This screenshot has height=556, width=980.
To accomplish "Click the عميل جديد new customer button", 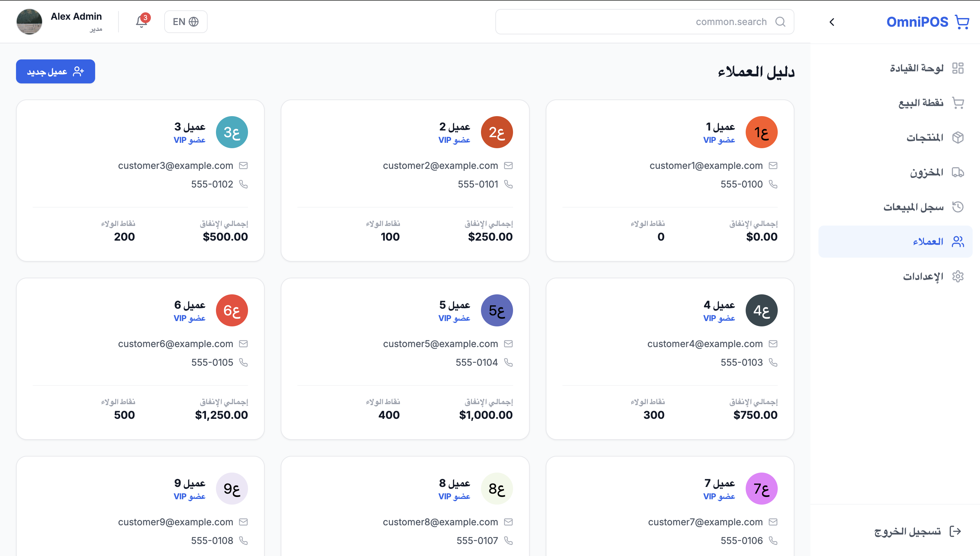I will coord(55,71).
